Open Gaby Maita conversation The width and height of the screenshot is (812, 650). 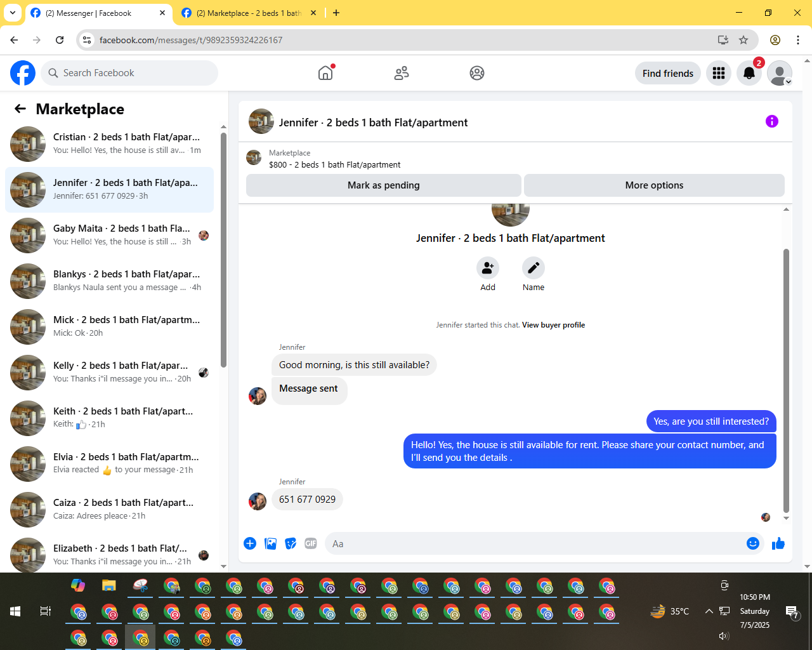coord(109,235)
